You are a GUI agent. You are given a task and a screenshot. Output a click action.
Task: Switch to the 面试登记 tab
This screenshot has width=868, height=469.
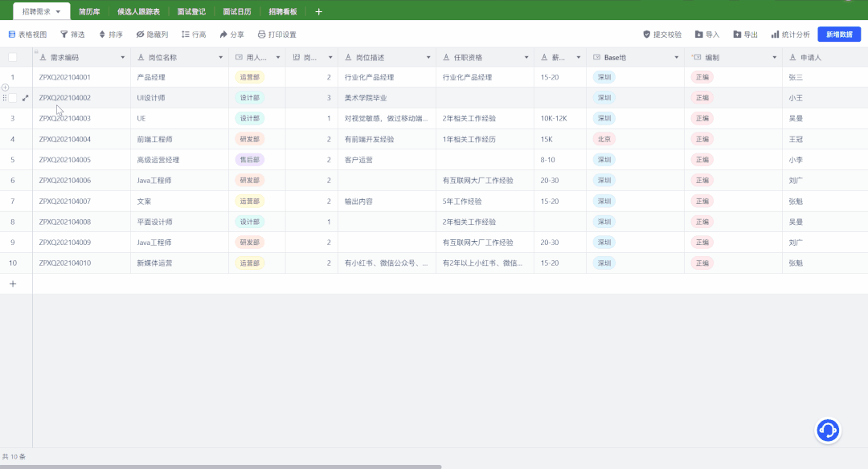click(191, 11)
